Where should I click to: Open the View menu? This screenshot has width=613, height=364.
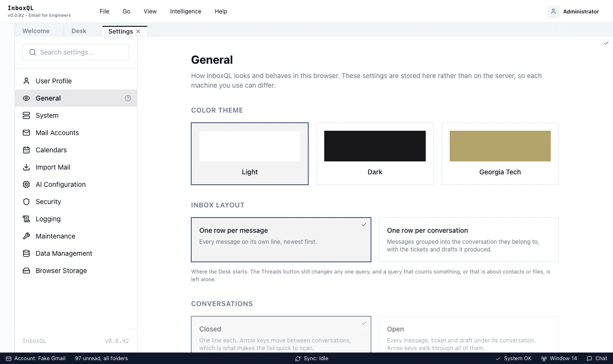(x=150, y=11)
